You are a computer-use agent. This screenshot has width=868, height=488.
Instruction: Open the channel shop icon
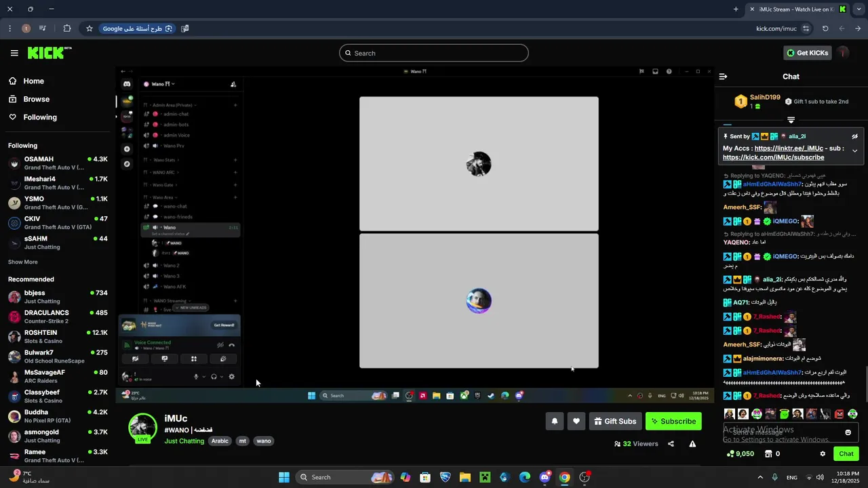tap(768, 454)
